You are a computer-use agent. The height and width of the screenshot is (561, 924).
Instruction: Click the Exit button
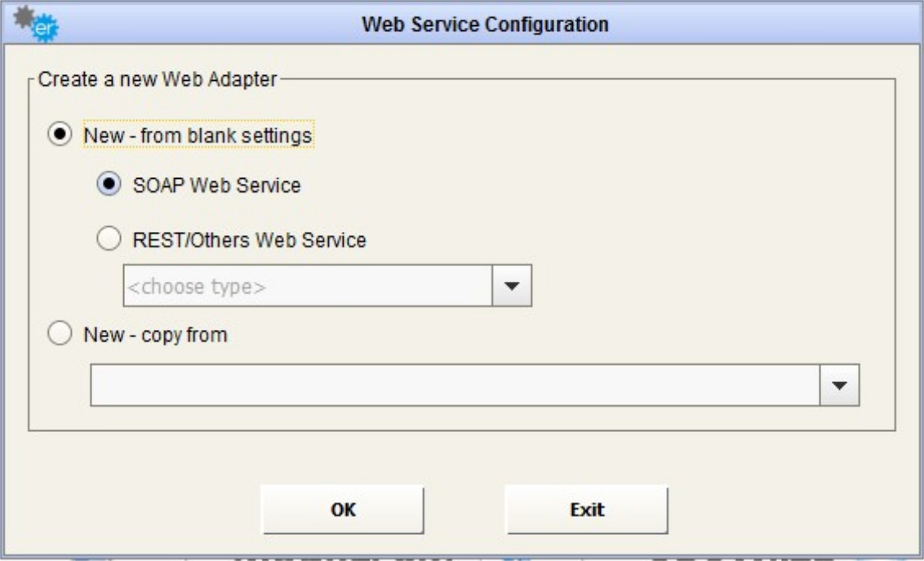(x=586, y=509)
